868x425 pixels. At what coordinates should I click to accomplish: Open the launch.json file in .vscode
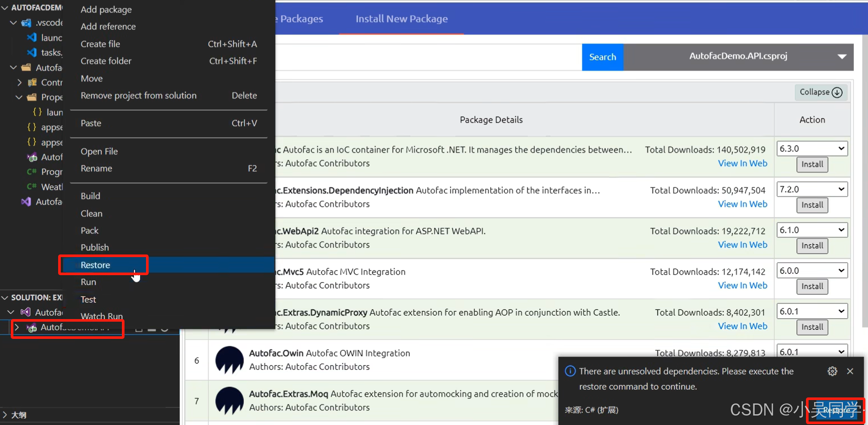[44, 37]
